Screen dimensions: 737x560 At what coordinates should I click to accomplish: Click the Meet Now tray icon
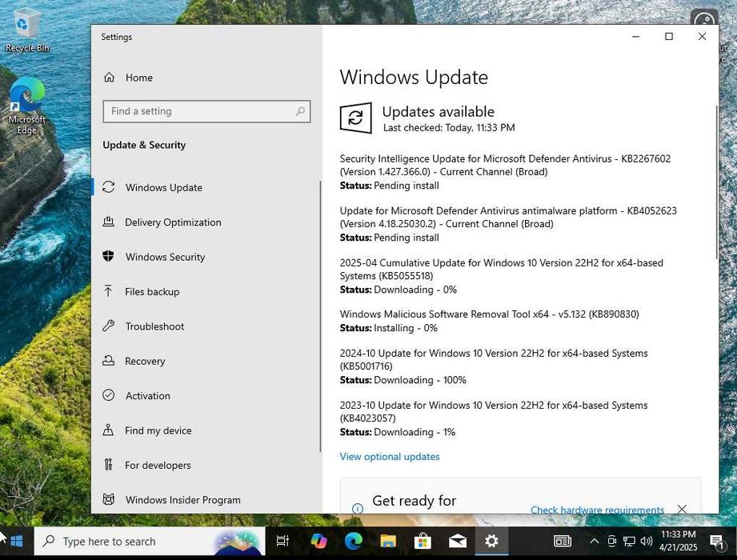(611, 542)
